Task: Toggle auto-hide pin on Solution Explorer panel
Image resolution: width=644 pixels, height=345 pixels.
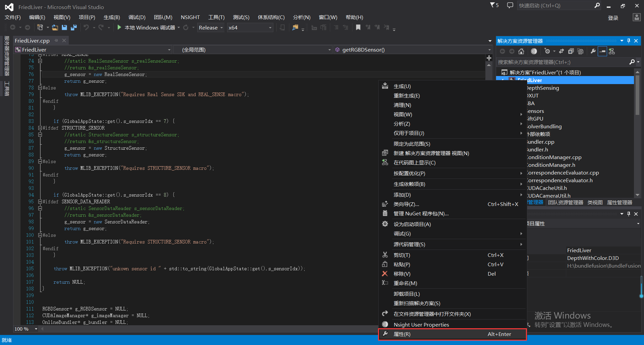Action: click(x=629, y=41)
